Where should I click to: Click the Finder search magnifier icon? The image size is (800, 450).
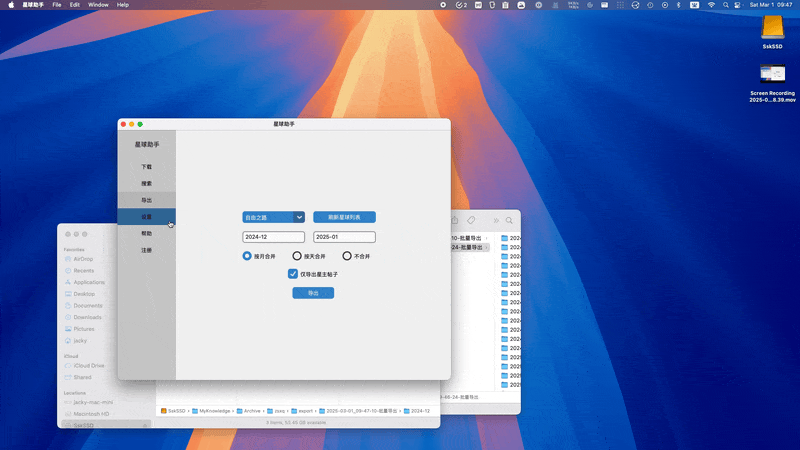[509, 220]
